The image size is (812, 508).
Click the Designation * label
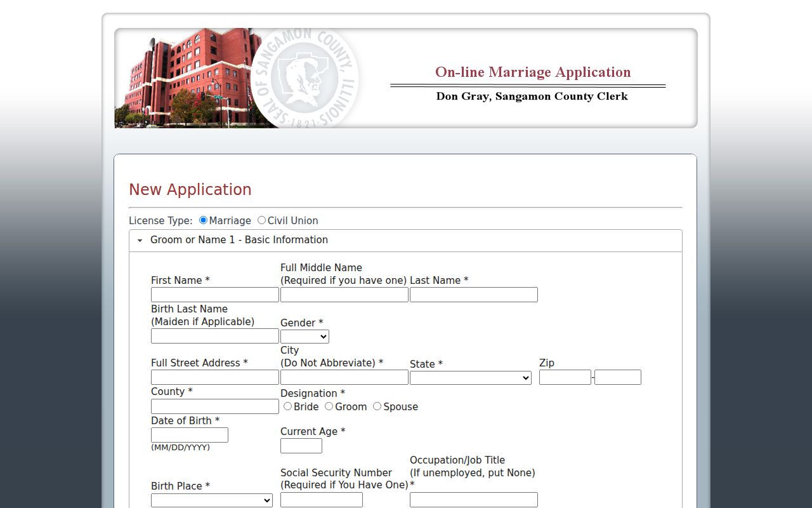[x=313, y=394]
